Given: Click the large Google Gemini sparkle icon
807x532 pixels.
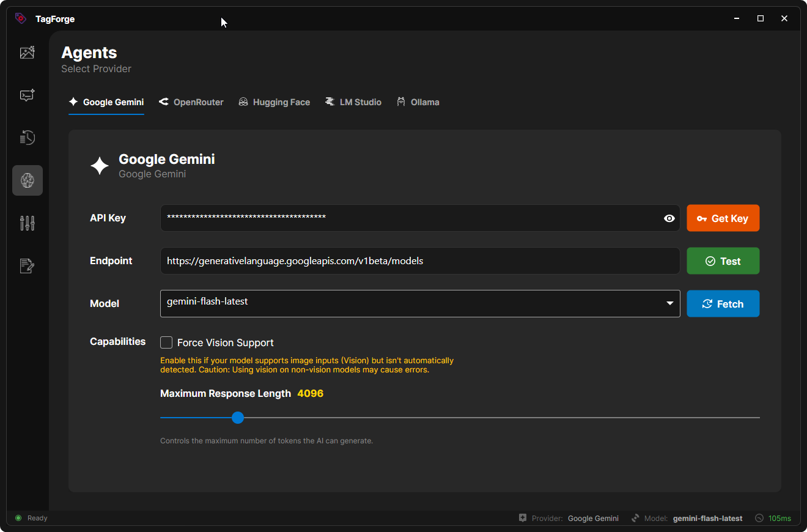Looking at the screenshot, I should pos(100,166).
